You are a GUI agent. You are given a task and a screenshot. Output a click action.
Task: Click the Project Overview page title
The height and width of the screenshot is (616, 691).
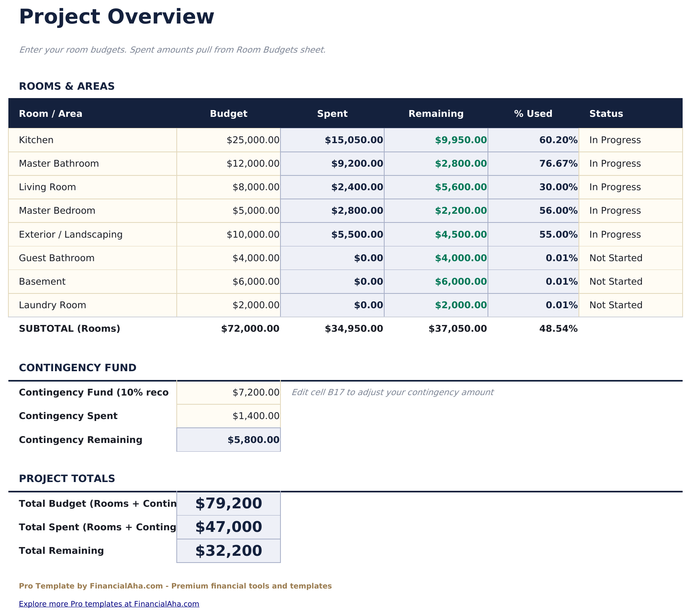(116, 16)
